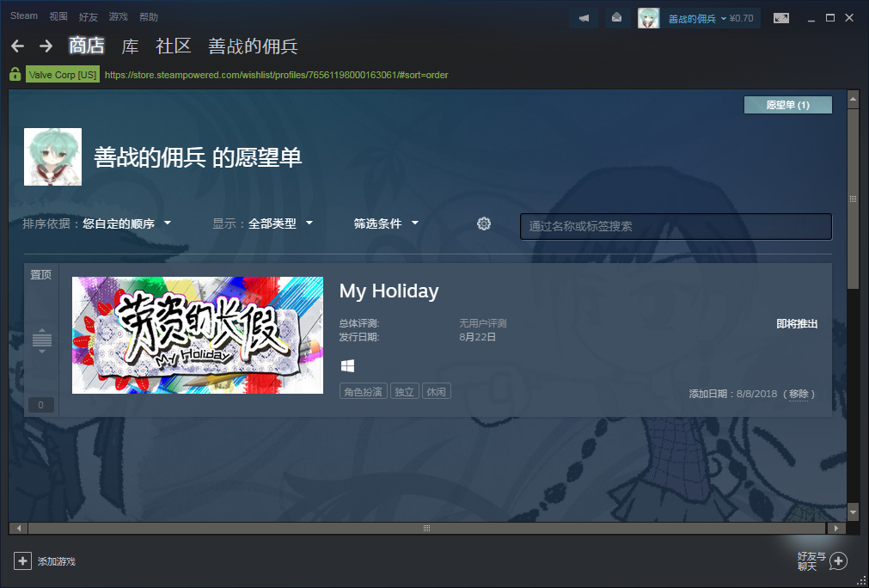
Task: Click the store wishlist URL text
Action: click(277, 75)
